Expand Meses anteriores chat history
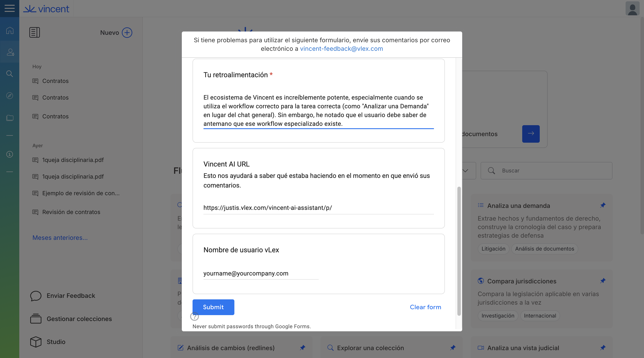The width and height of the screenshot is (644, 358). (x=60, y=238)
